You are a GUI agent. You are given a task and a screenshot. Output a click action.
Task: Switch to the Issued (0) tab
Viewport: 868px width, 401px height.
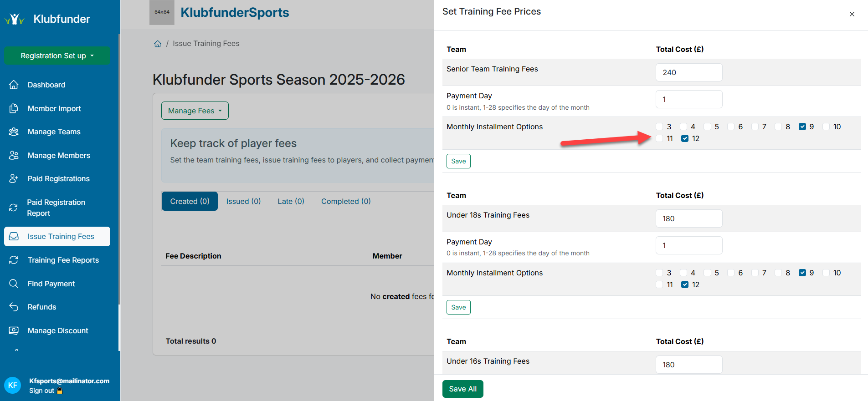tap(243, 201)
